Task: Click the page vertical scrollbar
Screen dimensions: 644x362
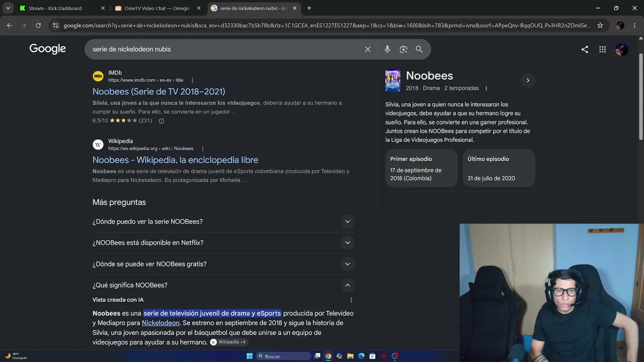Action: 640,96
